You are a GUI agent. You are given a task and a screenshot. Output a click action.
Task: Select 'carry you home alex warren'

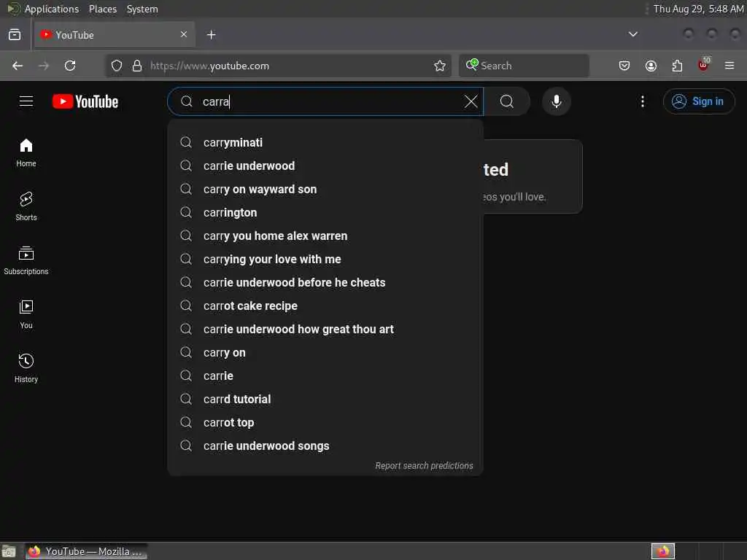pyautogui.click(x=325, y=236)
